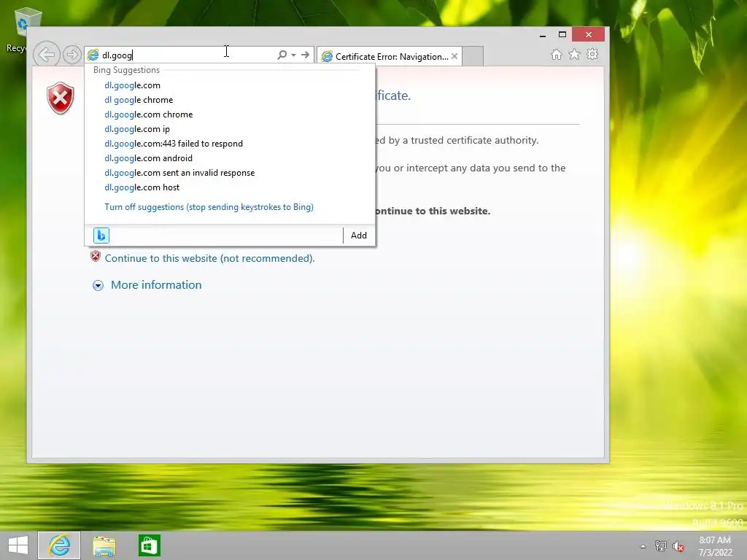Click inside the address bar text field

click(x=187, y=55)
